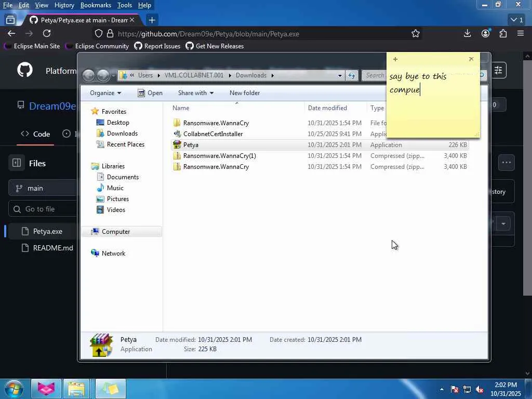Click Favorites star heading
532x399 pixels.
[114, 112]
